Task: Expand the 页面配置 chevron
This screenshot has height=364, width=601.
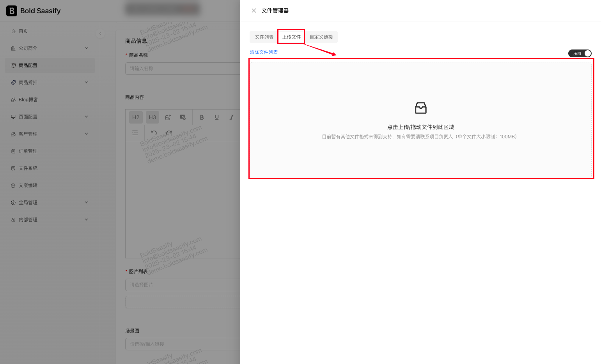Action: point(87,117)
